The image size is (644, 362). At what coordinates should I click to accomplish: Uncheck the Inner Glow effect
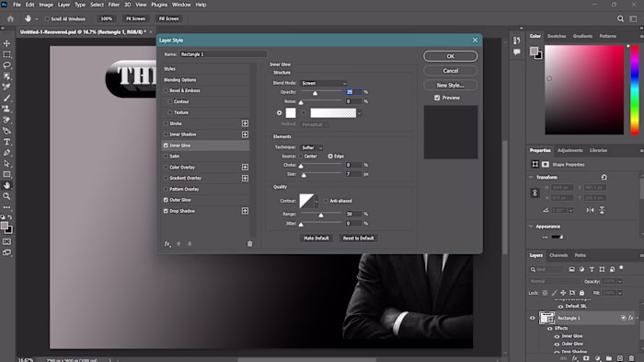pos(166,146)
